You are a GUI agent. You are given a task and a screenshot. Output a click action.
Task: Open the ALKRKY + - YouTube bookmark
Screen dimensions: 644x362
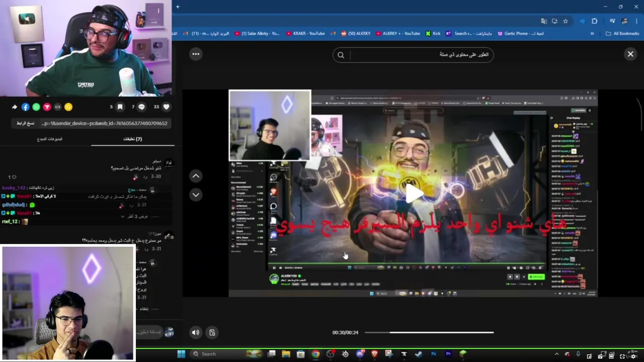pyautogui.click(x=397, y=34)
